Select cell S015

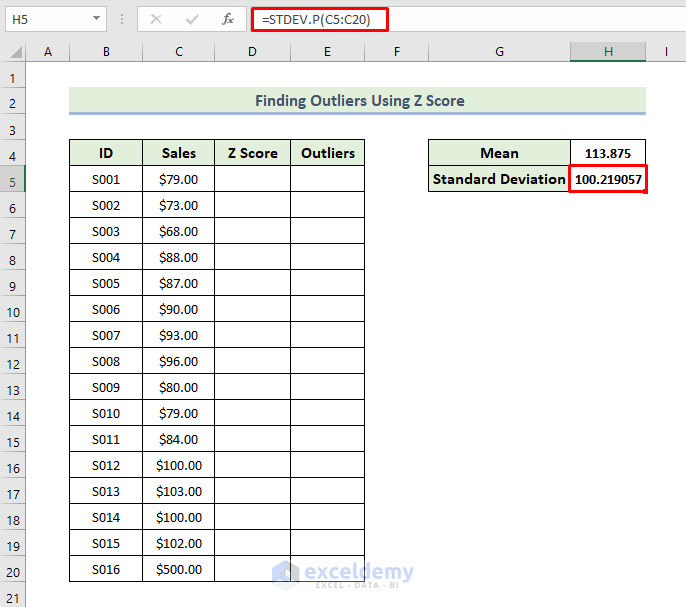106,543
